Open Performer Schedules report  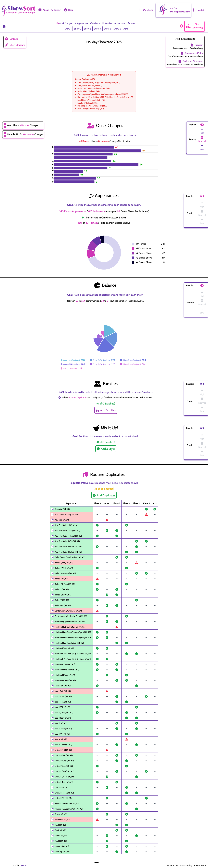[x=191, y=61]
